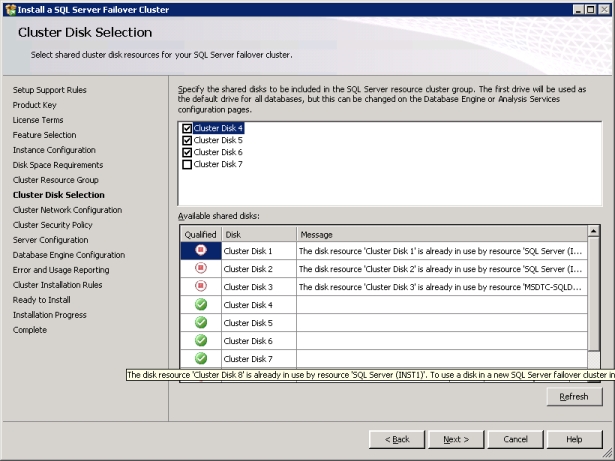Select Cluster Installation Rules step
The image size is (615, 461).
(57, 285)
